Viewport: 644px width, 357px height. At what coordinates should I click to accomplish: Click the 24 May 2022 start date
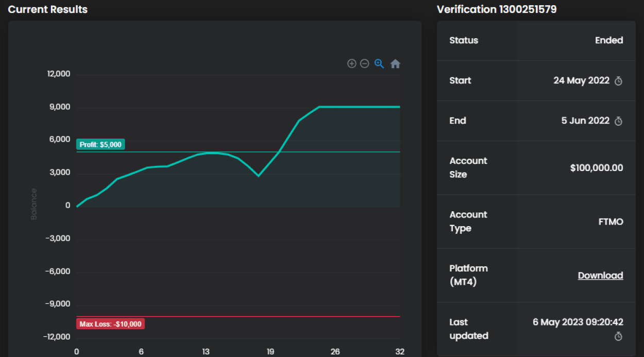point(581,80)
